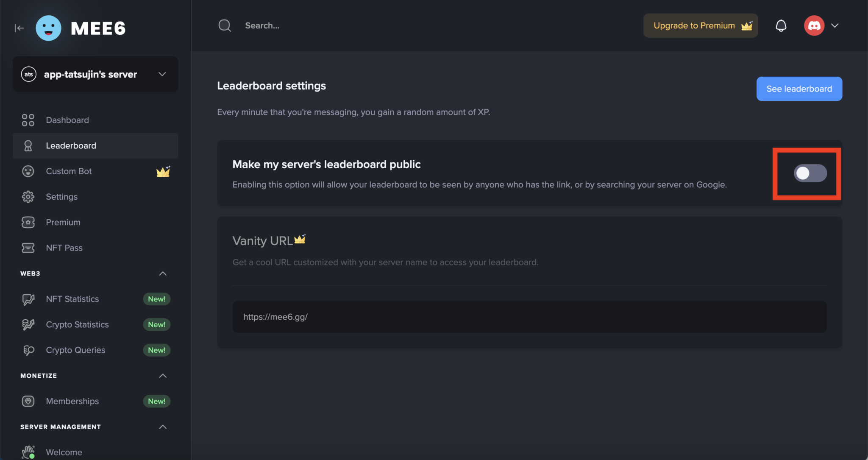The height and width of the screenshot is (460, 868).
Task: Click the Vanity URL crown icon
Action: 300,240
